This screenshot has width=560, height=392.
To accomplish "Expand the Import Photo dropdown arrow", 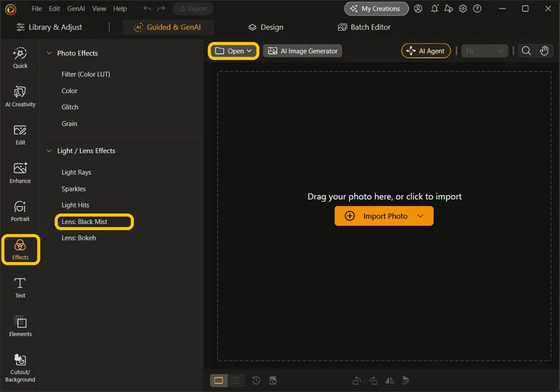I will (x=421, y=216).
